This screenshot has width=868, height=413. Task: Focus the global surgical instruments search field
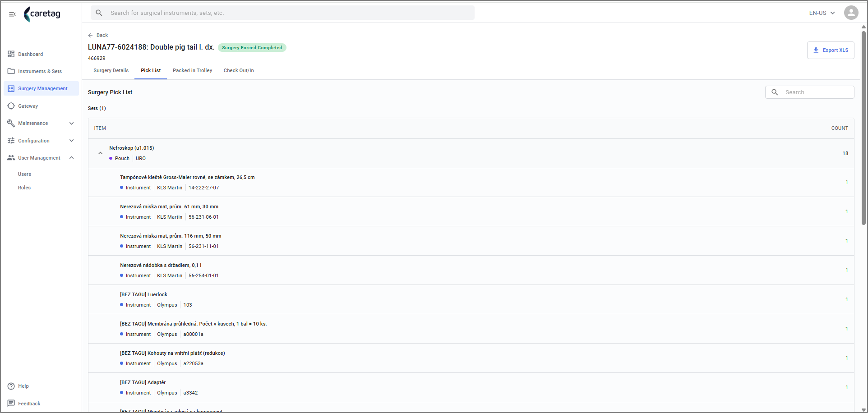coord(282,13)
